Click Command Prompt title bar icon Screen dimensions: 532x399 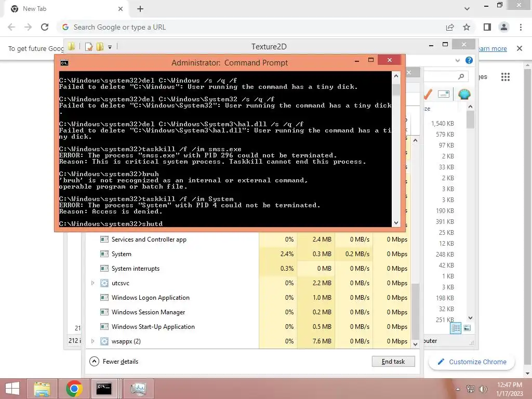point(64,63)
